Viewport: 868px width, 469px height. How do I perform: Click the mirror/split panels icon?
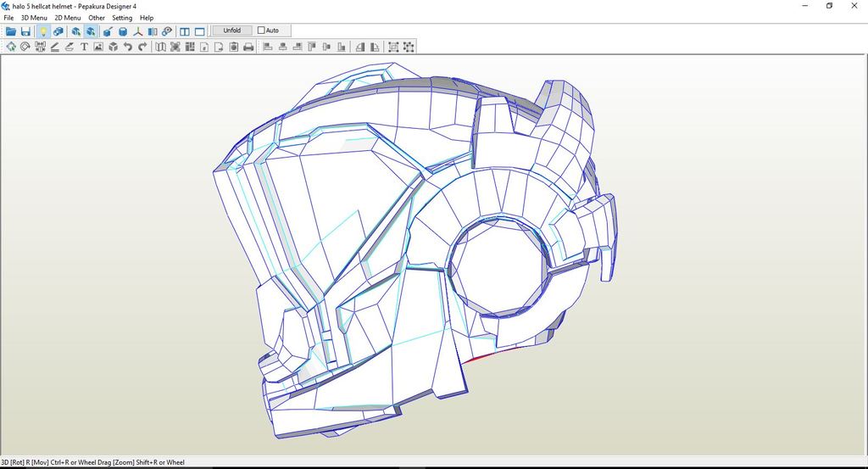coord(153,31)
